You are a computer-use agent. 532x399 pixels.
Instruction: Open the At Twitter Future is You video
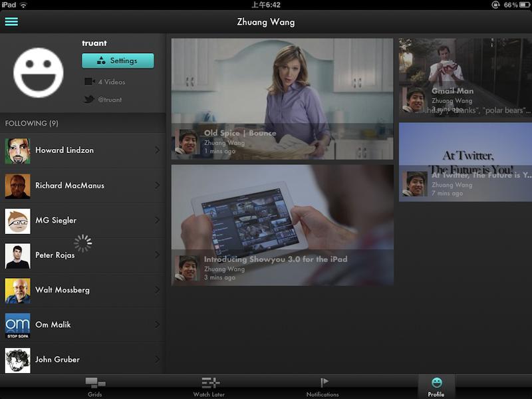pyautogui.click(x=465, y=162)
